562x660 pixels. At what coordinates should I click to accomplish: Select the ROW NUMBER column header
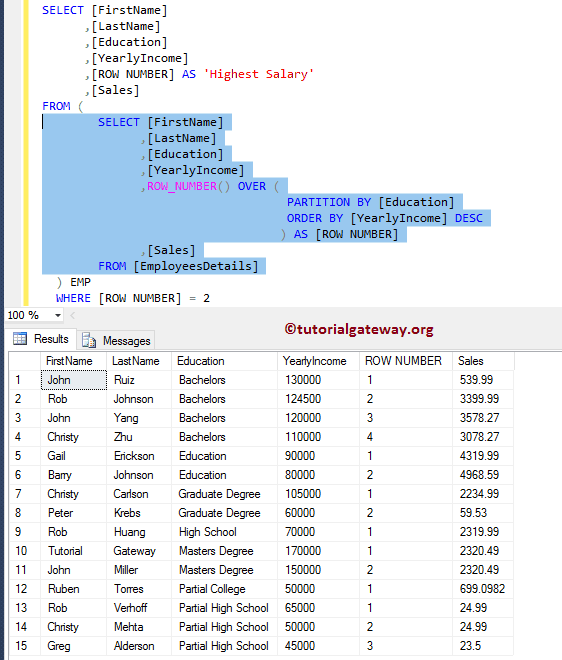pos(406,361)
